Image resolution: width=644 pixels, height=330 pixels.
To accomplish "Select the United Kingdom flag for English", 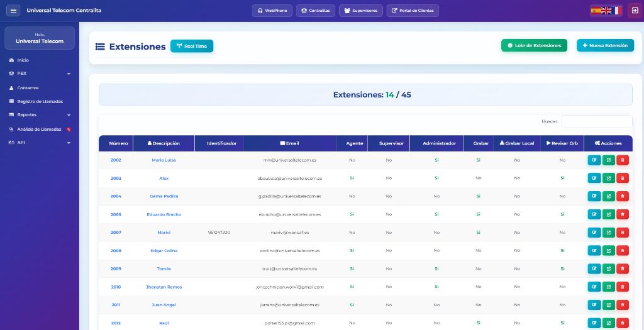I will point(606,11).
